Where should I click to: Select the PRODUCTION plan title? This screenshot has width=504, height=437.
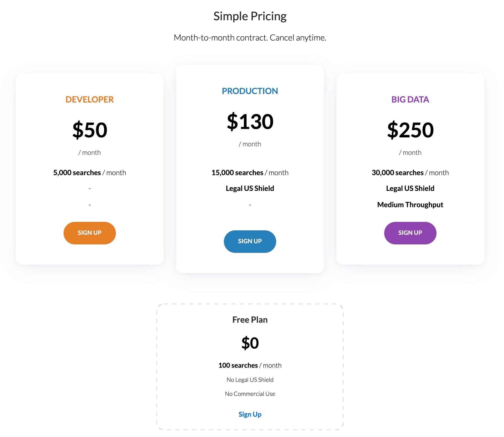coord(250,91)
